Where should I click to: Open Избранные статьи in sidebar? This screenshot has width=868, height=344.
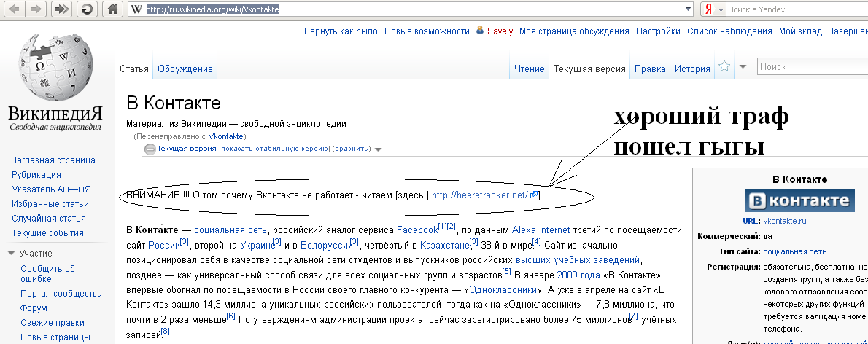50,204
